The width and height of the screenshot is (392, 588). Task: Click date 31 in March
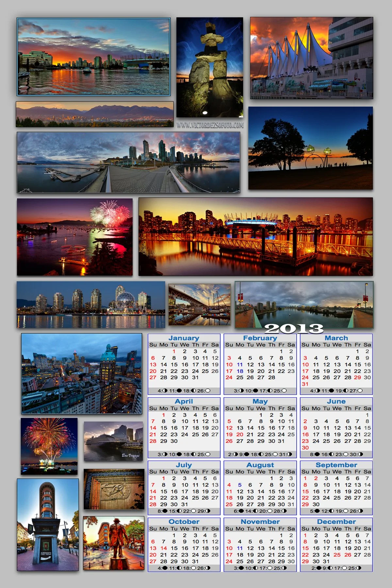[x=305, y=384]
